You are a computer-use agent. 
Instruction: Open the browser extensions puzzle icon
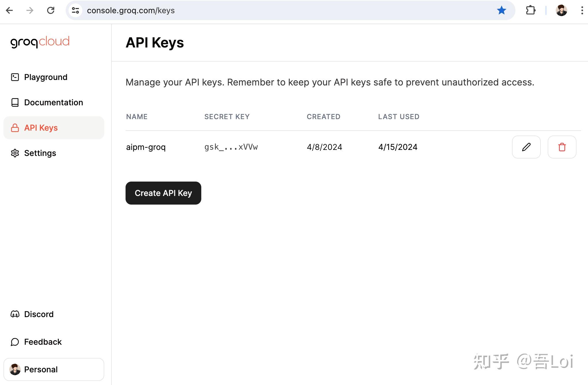coord(530,11)
